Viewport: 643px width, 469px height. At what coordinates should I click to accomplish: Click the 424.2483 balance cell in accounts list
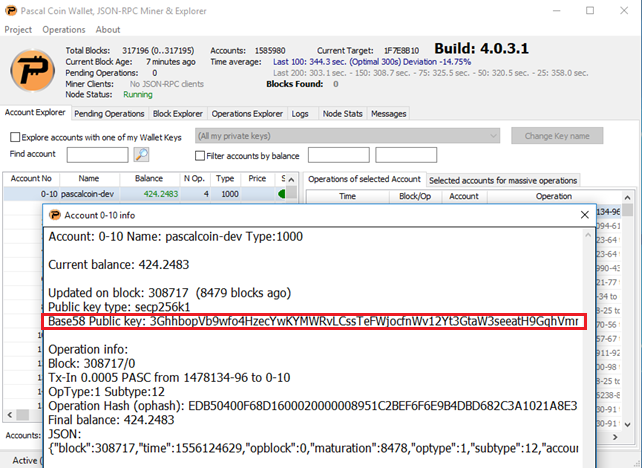click(149, 194)
